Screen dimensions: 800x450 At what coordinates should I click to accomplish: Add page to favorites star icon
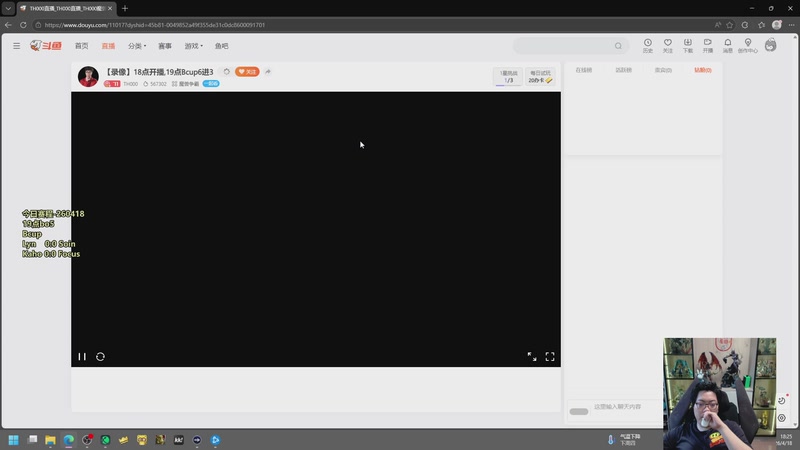tap(730, 24)
